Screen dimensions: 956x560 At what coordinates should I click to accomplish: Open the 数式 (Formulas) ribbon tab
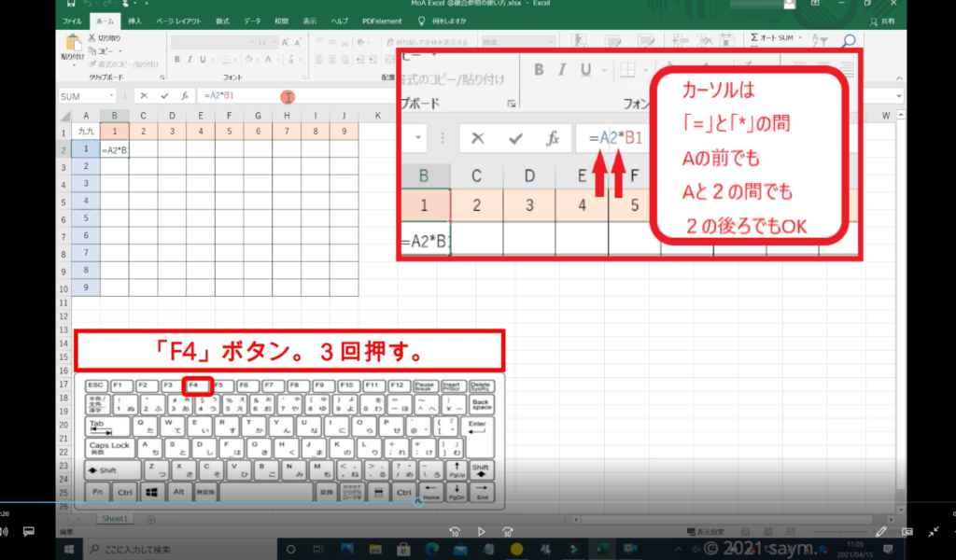pyautogui.click(x=222, y=20)
